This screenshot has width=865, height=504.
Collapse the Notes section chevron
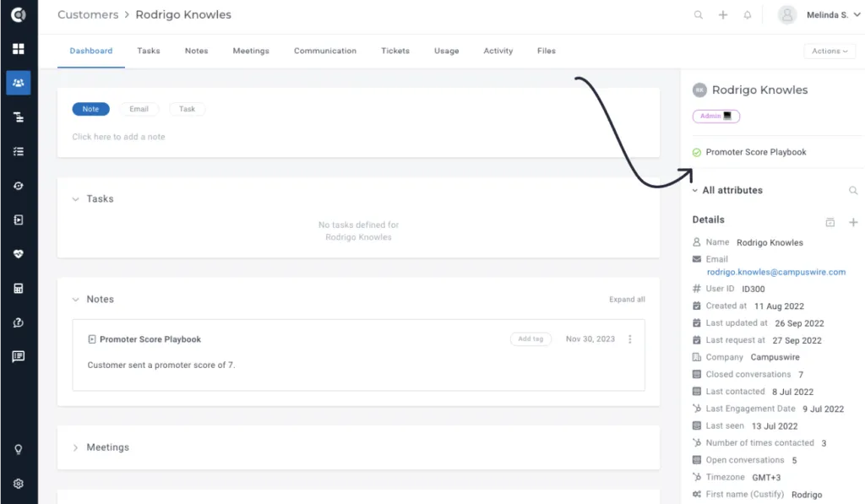coord(75,300)
